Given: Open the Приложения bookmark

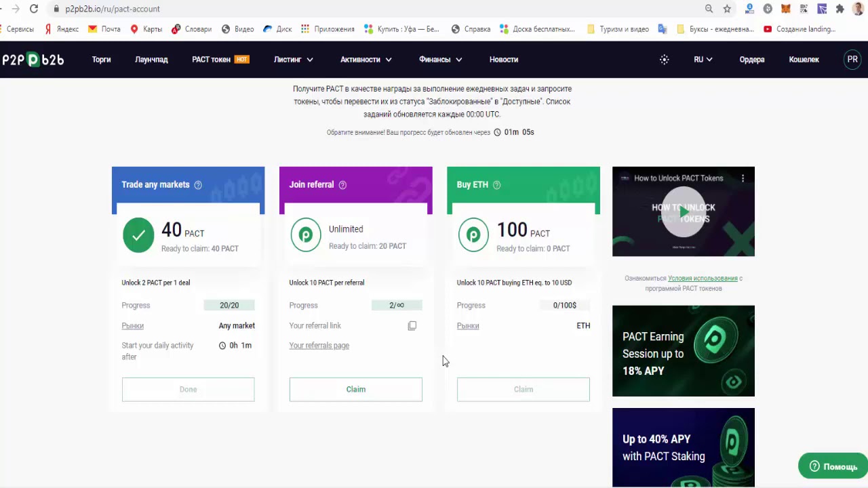Looking at the screenshot, I should (x=328, y=29).
